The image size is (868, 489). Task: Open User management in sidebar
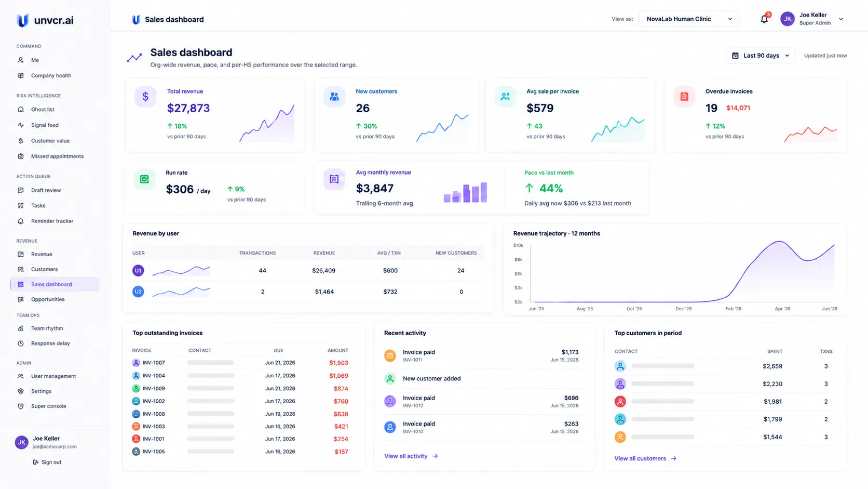(x=53, y=376)
